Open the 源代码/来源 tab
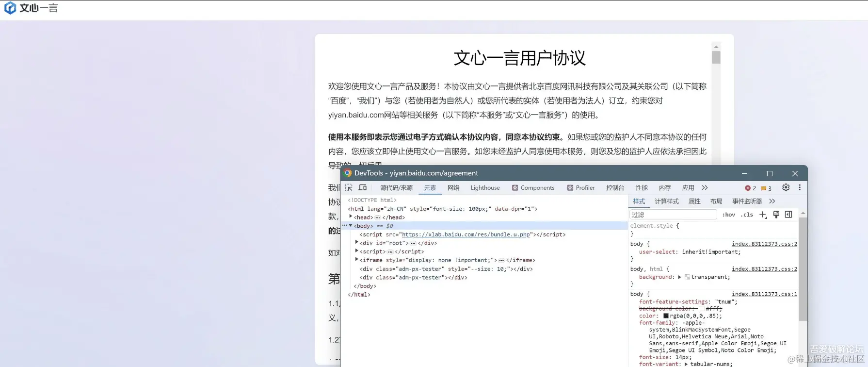Screen dimensions: 868x367 click(x=397, y=188)
